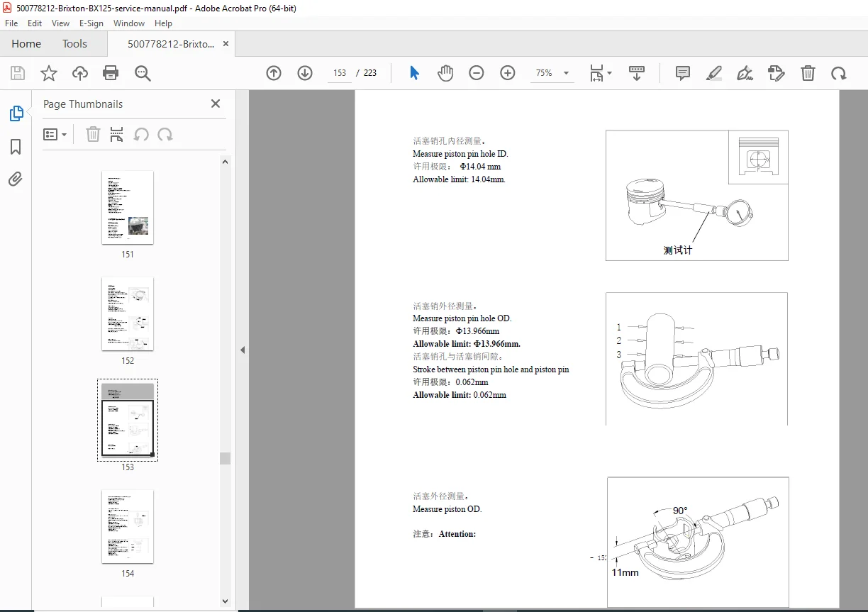Click the page number input field
Screen dimensions: 868x612
340,73
